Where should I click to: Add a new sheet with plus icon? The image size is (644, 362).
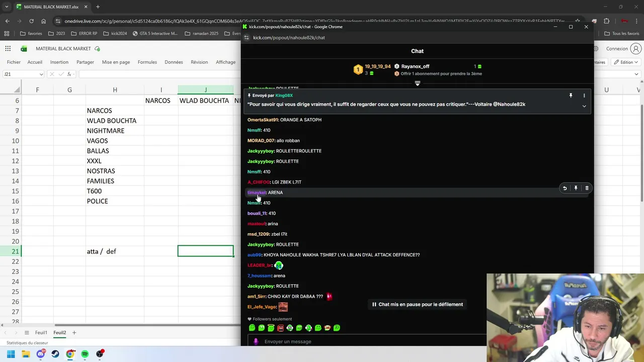coord(74,332)
